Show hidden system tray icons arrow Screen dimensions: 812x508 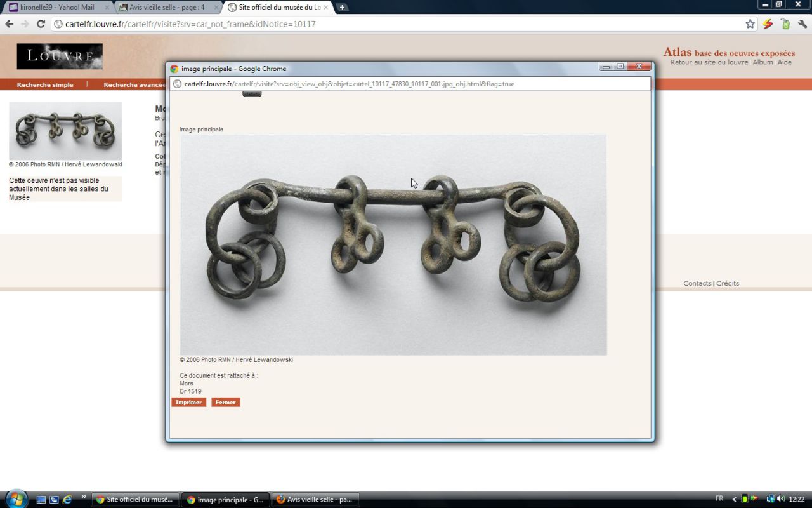pyautogui.click(x=734, y=499)
